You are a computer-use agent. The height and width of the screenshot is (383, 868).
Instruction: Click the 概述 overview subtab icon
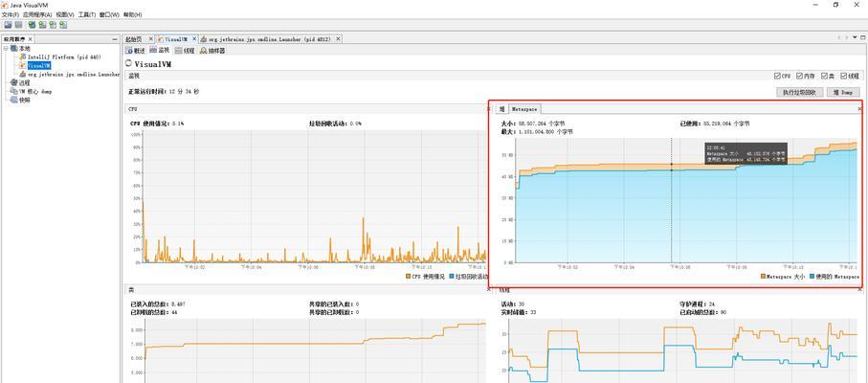(129, 51)
